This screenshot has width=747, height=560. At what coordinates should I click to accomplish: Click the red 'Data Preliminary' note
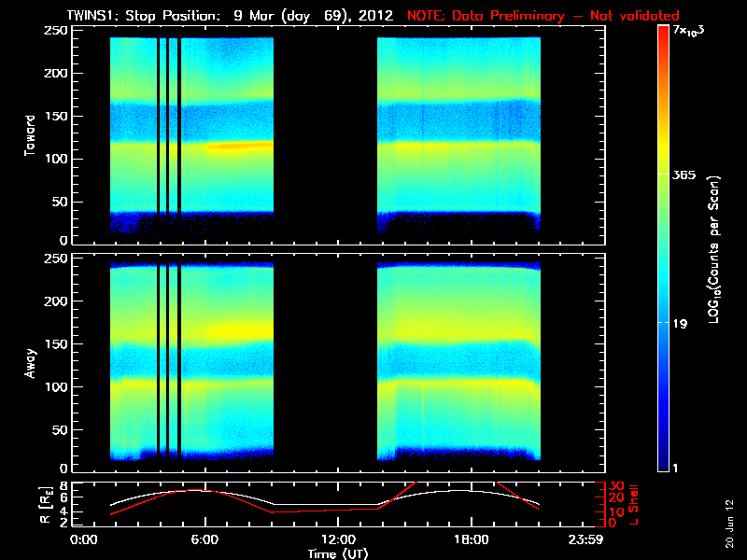(543, 16)
